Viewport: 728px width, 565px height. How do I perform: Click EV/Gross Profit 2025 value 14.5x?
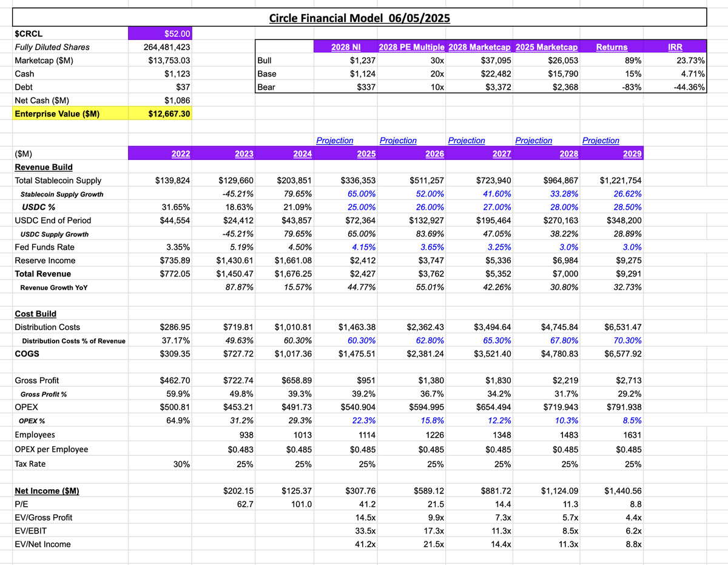366,517
